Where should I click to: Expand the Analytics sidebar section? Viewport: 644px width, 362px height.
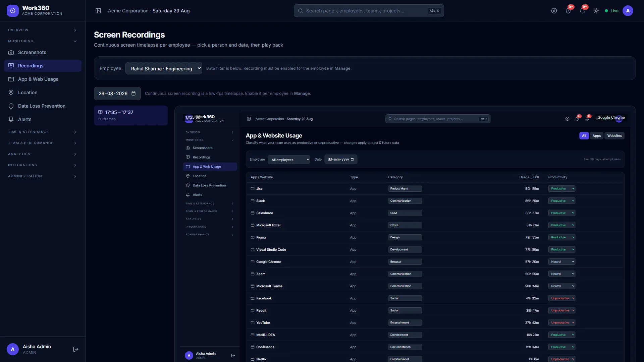43,154
